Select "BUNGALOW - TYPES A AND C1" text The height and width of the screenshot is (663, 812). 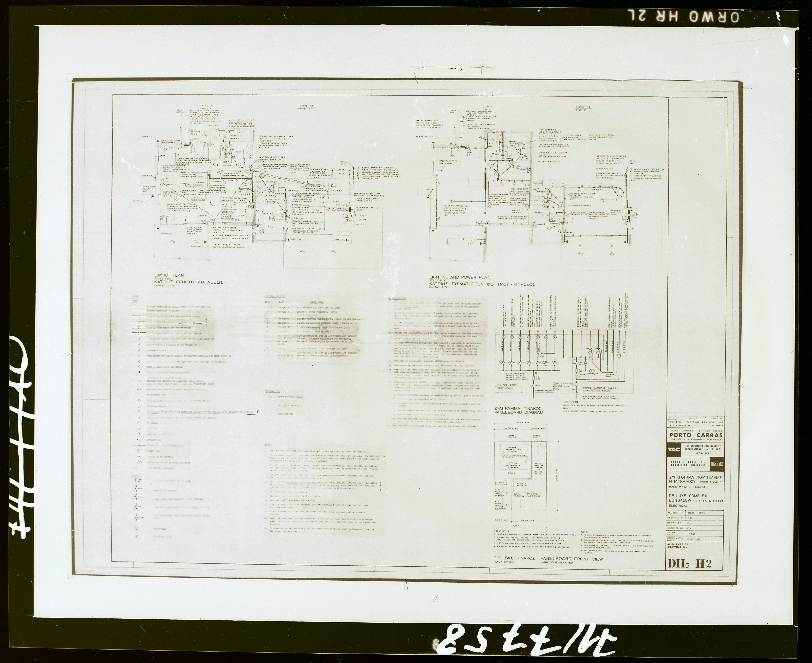coord(696,501)
